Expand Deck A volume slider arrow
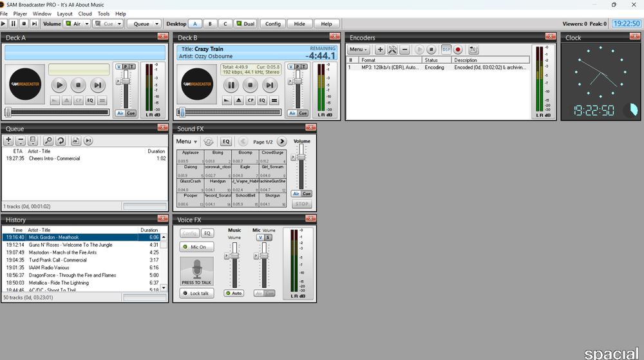Viewport: 644px width, 360px height. click(x=118, y=82)
